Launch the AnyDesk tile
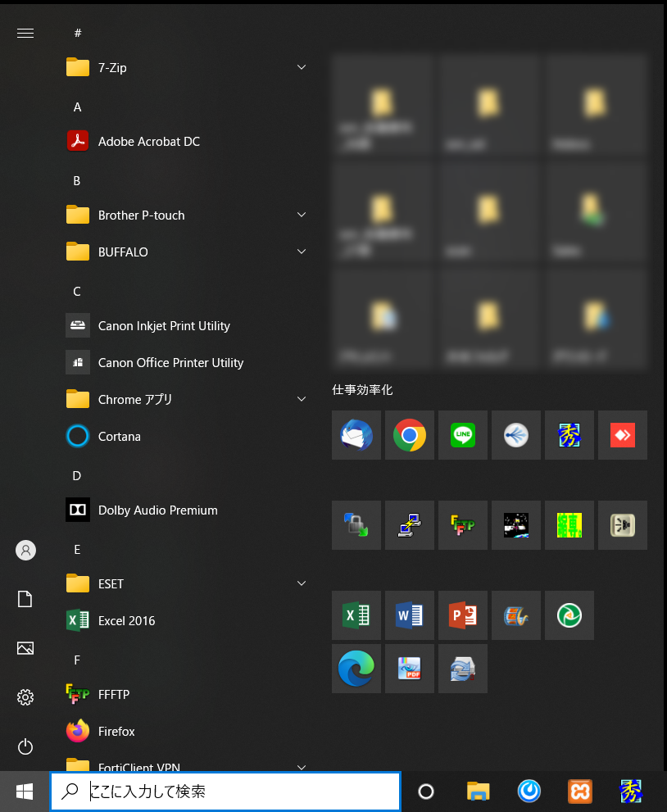 (623, 435)
